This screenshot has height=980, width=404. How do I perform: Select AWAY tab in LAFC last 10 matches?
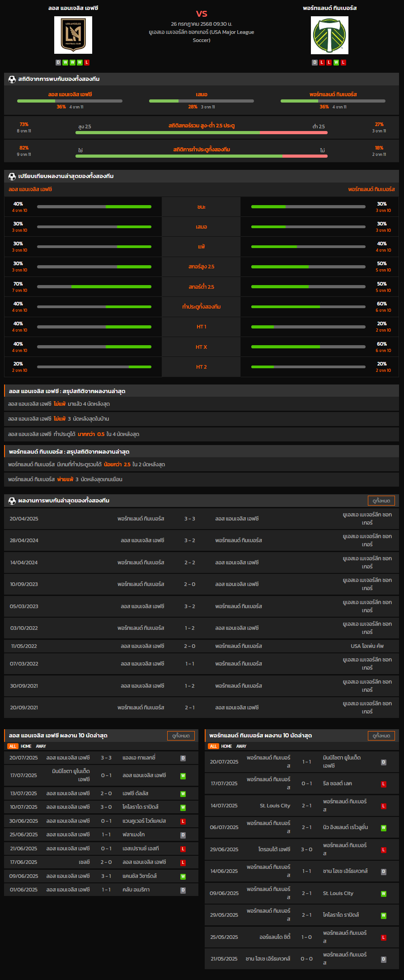click(41, 746)
